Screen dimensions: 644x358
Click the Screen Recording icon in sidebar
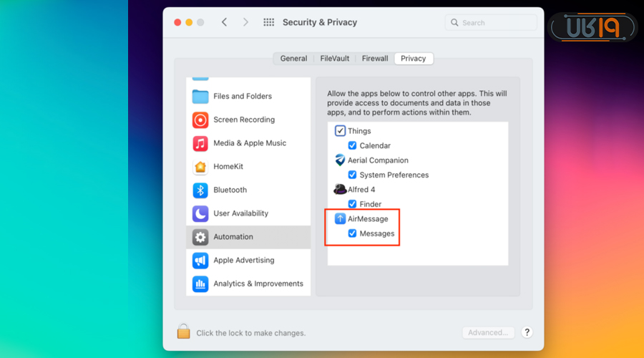pyautogui.click(x=200, y=120)
